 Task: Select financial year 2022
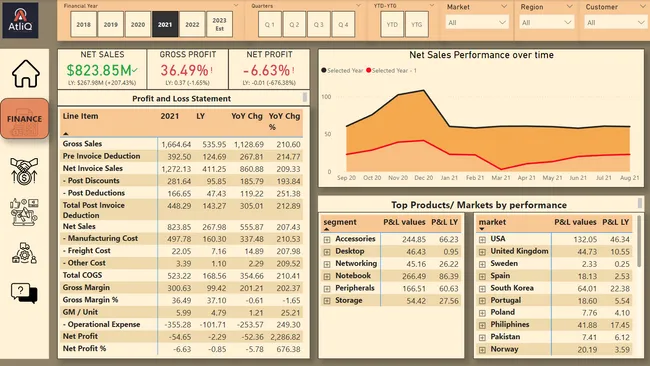[192, 24]
